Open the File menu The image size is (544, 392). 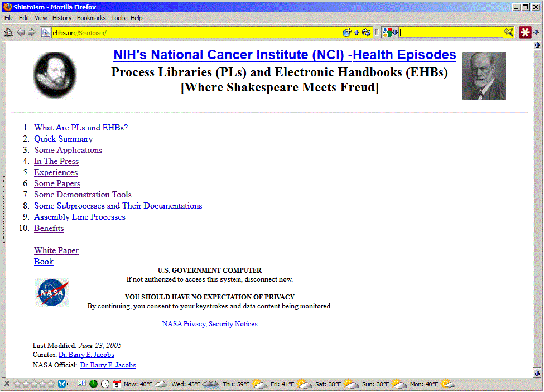(9, 18)
